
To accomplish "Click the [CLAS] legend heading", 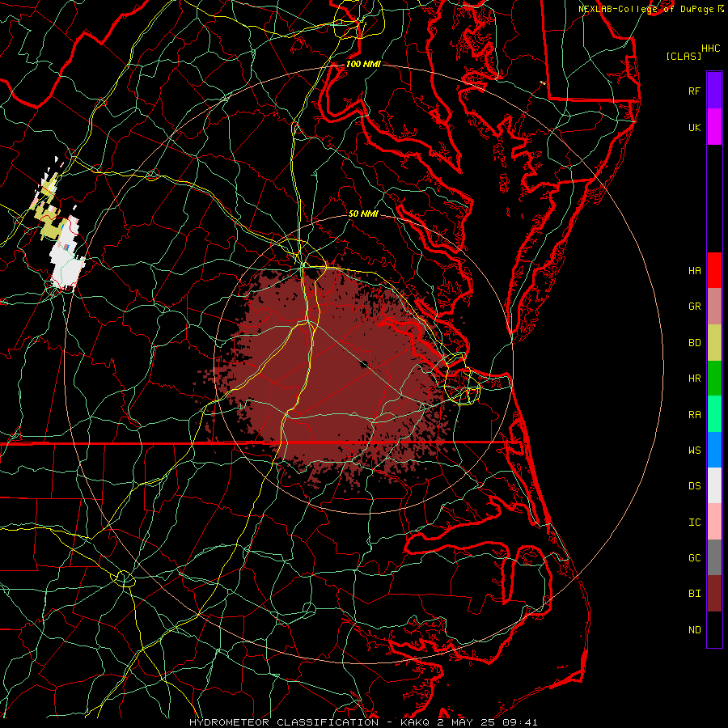I will (x=684, y=56).
